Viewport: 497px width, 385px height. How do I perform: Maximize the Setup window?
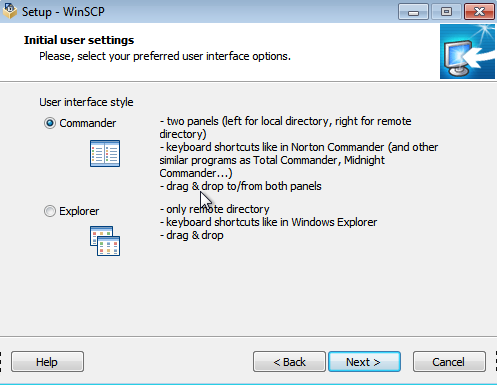[x=446, y=12]
